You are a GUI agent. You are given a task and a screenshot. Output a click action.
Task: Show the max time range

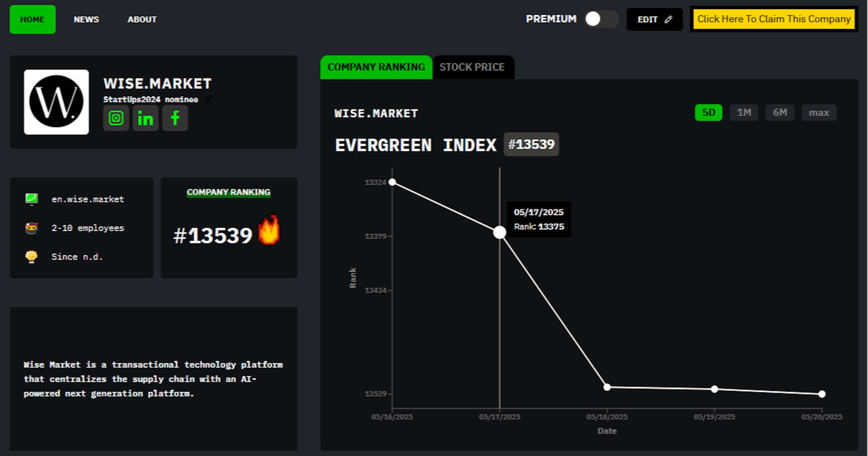819,113
